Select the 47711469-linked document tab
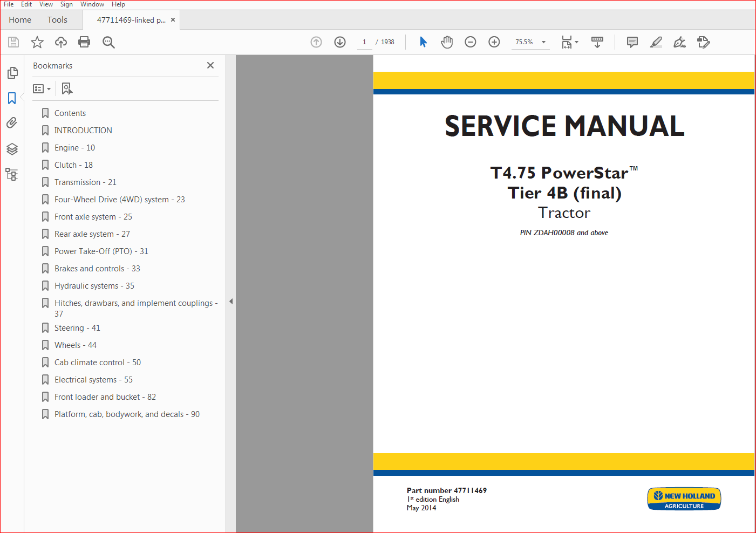Viewport: 756px width, 533px height. [x=131, y=20]
